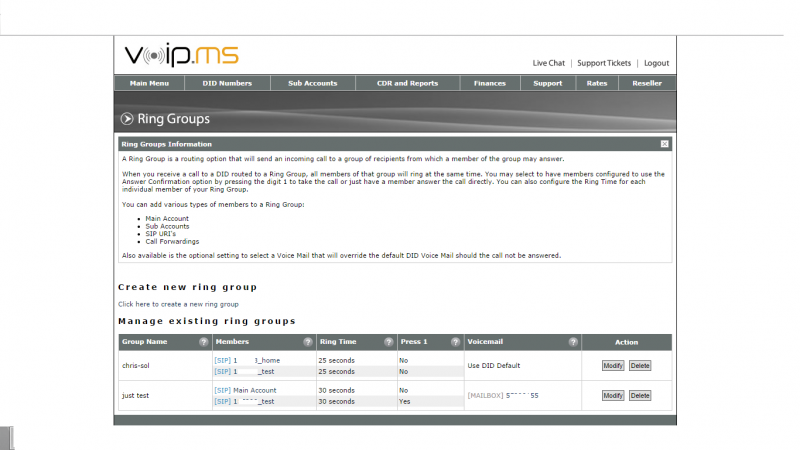Close the Ring Groups Information box
This screenshot has height=450, width=800.
[x=664, y=144]
